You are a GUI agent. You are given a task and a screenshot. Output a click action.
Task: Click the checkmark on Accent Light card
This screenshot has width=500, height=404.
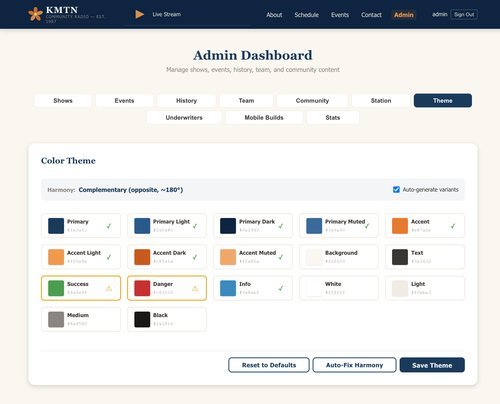(x=109, y=257)
